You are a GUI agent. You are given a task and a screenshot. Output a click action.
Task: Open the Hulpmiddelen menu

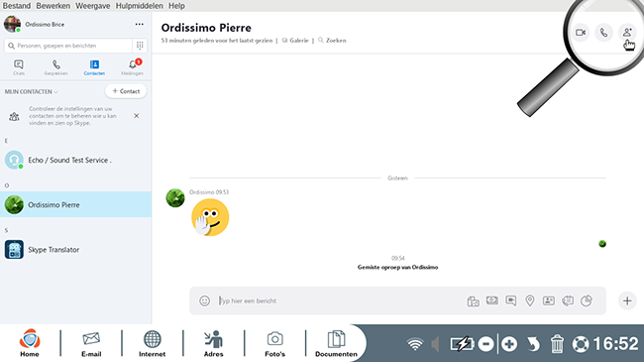point(140,6)
